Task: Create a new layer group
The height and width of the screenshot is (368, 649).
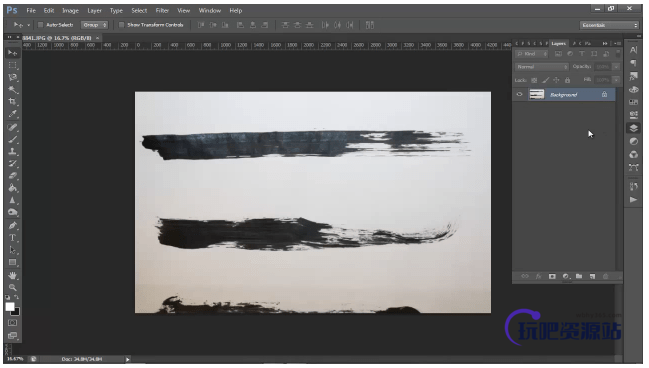Action: click(579, 276)
